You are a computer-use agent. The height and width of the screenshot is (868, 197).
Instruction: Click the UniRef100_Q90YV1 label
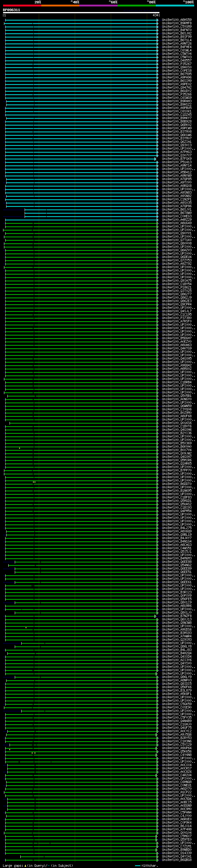[x=177, y=233]
